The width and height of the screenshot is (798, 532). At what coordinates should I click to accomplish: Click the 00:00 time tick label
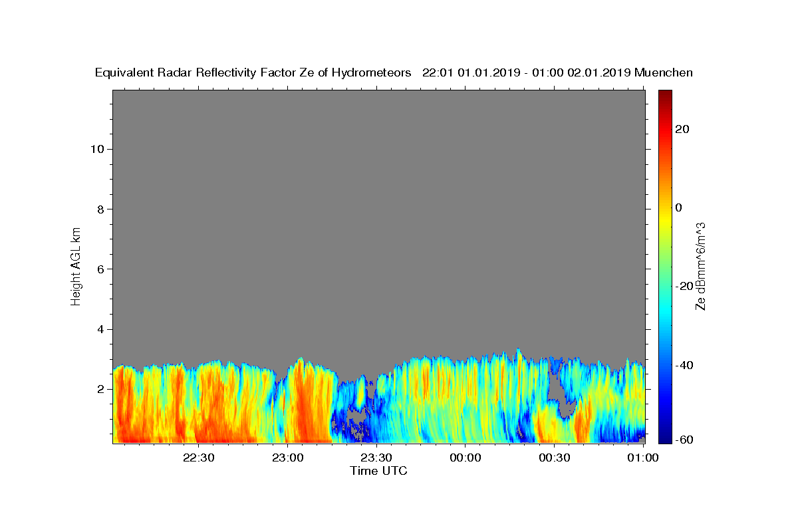pos(465,458)
